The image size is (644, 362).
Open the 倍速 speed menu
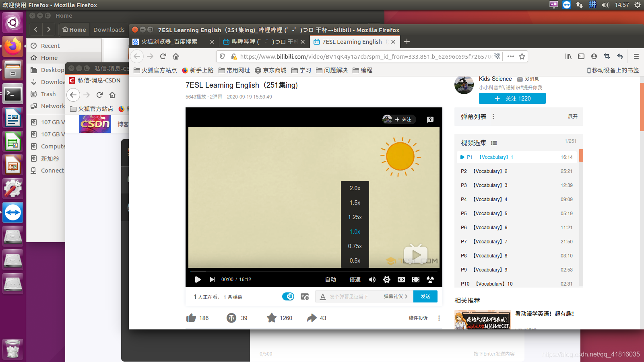355,280
